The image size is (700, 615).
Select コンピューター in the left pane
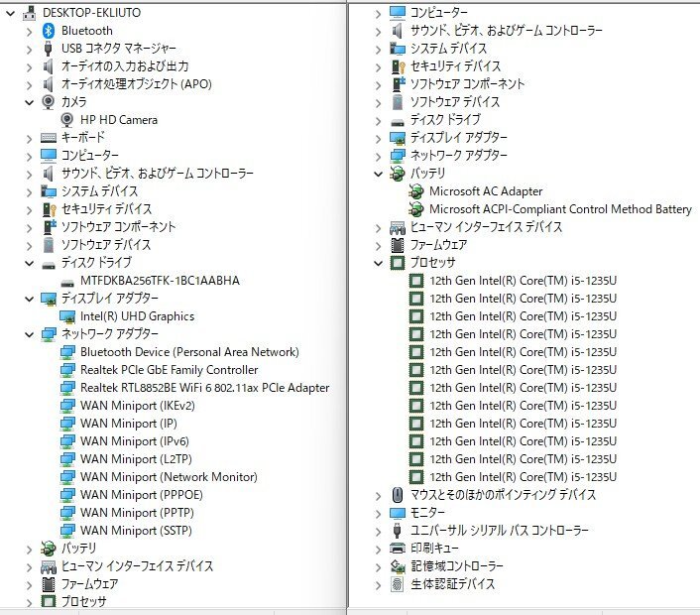(x=90, y=156)
